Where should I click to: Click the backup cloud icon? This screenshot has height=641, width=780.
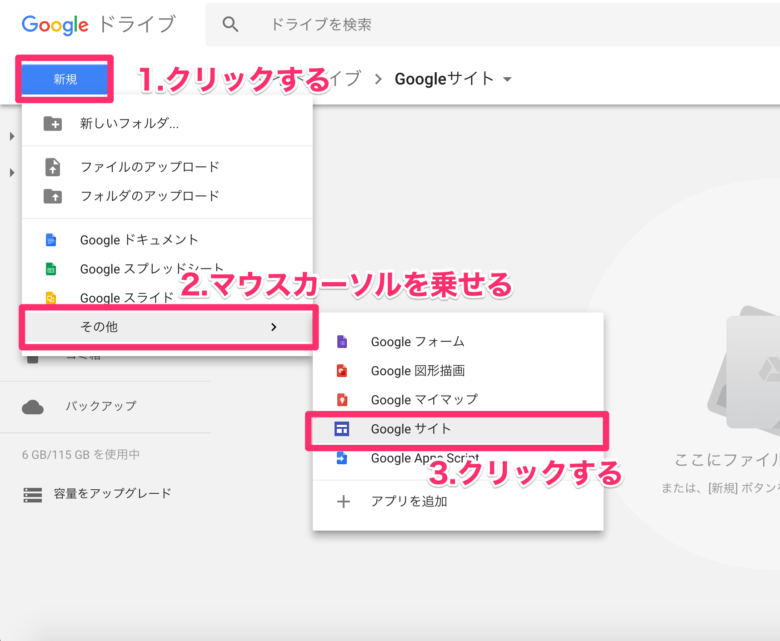tap(33, 407)
